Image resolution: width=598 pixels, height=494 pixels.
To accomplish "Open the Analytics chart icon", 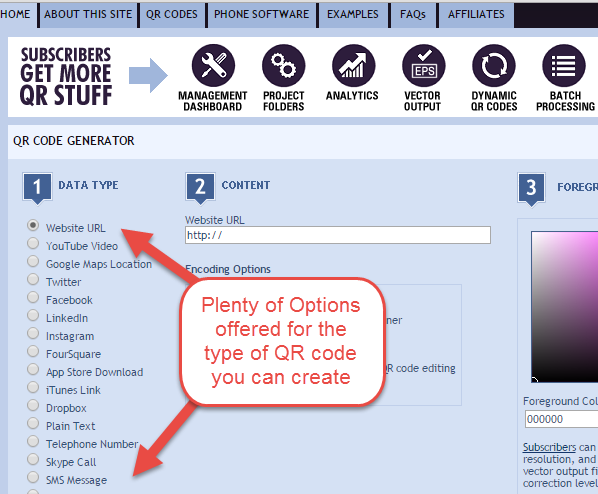I will coord(354,65).
